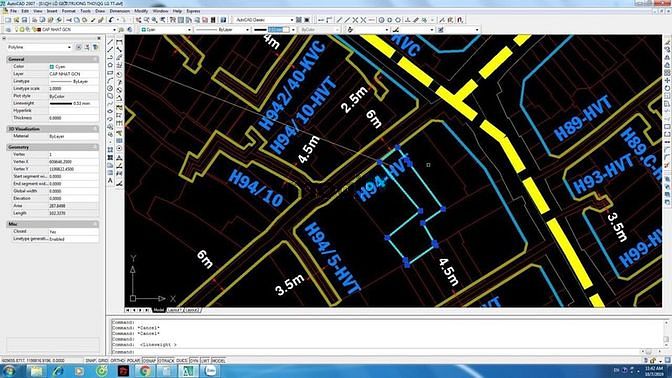Screen dimensions: 672x378
Task: Toggle OTRACK in status bar
Action: (x=166, y=361)
